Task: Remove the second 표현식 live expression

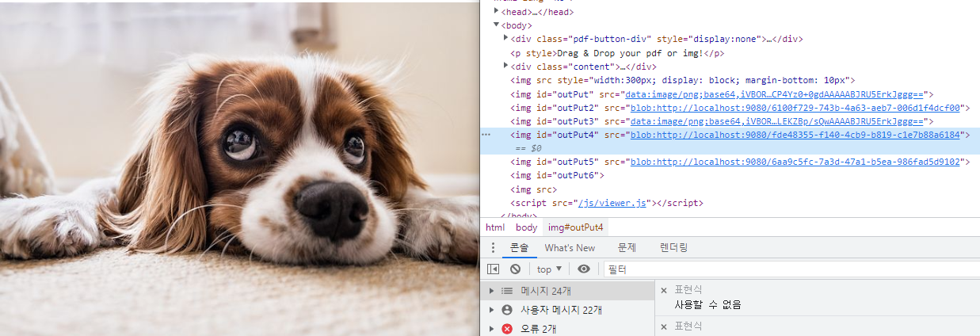Action: [664, 326]
